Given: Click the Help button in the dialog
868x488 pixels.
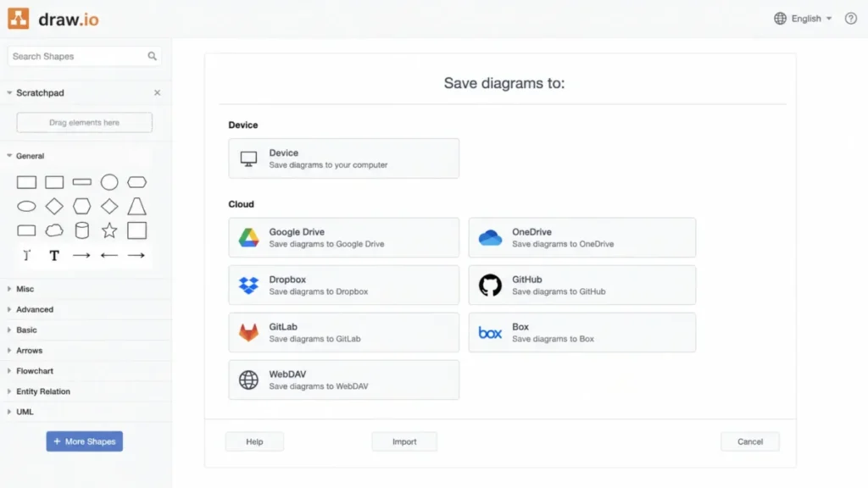Looking at the screenshot, I should point(254,441).
